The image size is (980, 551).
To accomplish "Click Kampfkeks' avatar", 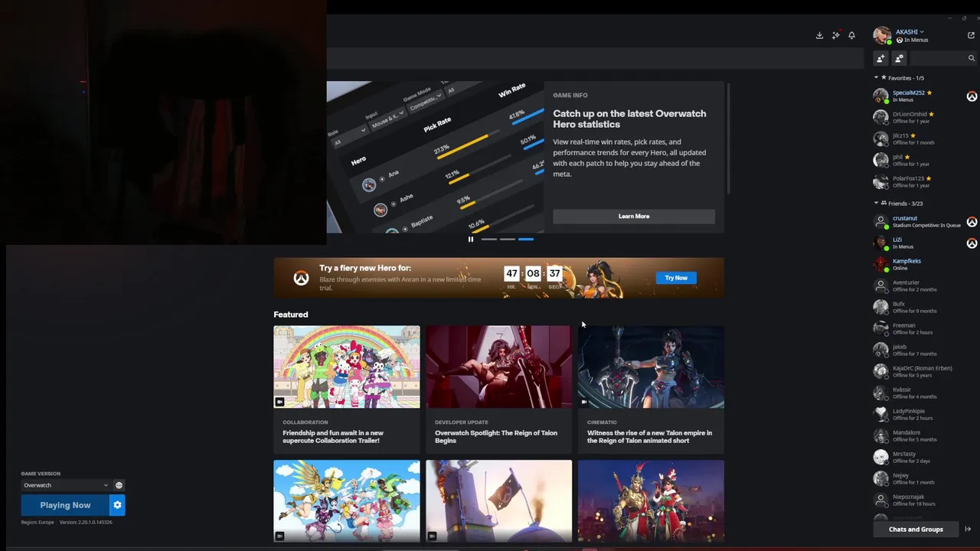I will (x=881, y=264).
